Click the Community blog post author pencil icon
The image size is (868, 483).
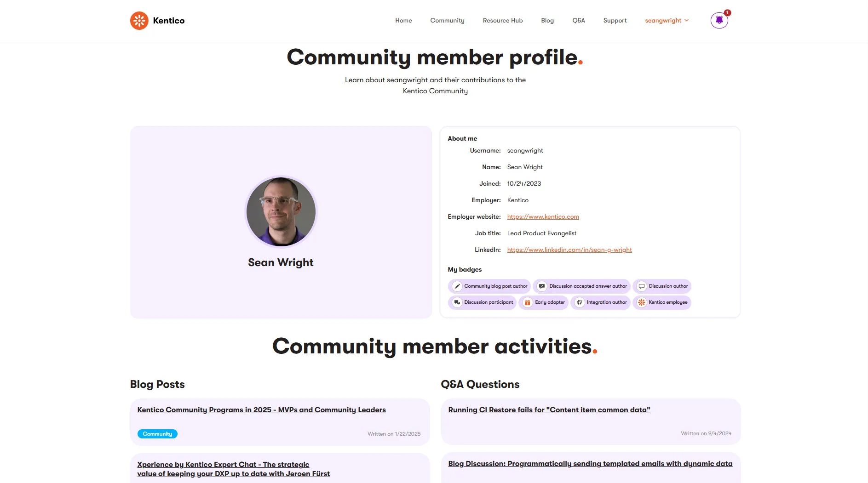(457, 286)
